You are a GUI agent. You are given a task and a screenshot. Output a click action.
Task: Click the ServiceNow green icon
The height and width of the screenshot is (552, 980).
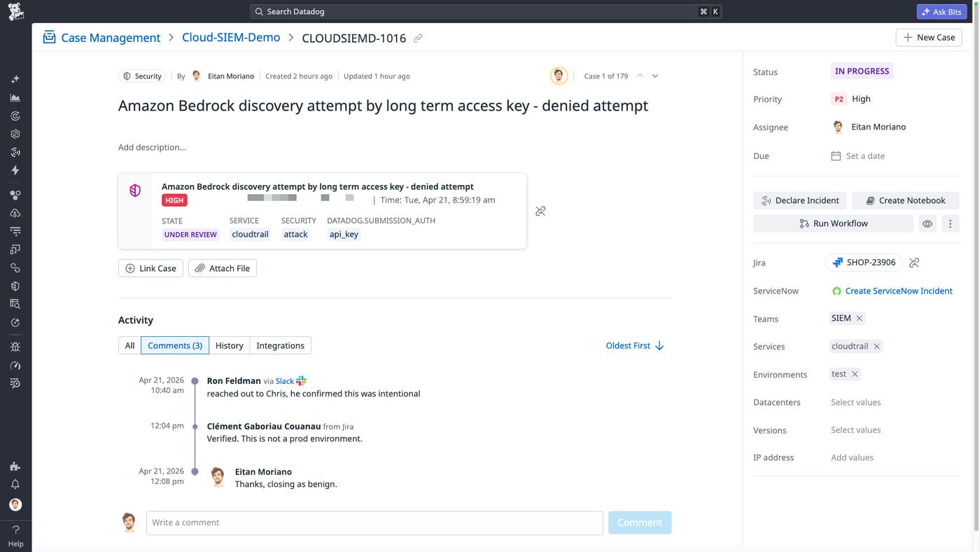coord(836,291)
